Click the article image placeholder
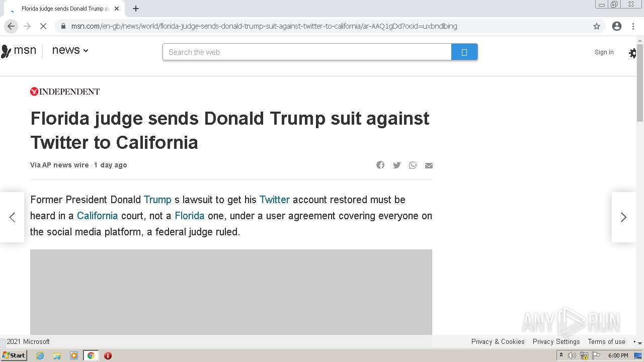This screenshot has height=362, width=644. click(x=231, y=292)
